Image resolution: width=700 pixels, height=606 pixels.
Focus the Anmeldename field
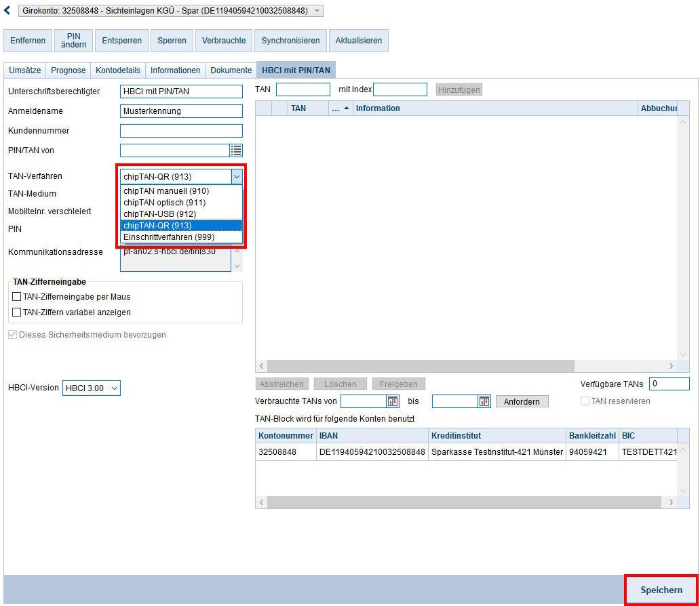(181, 111)
